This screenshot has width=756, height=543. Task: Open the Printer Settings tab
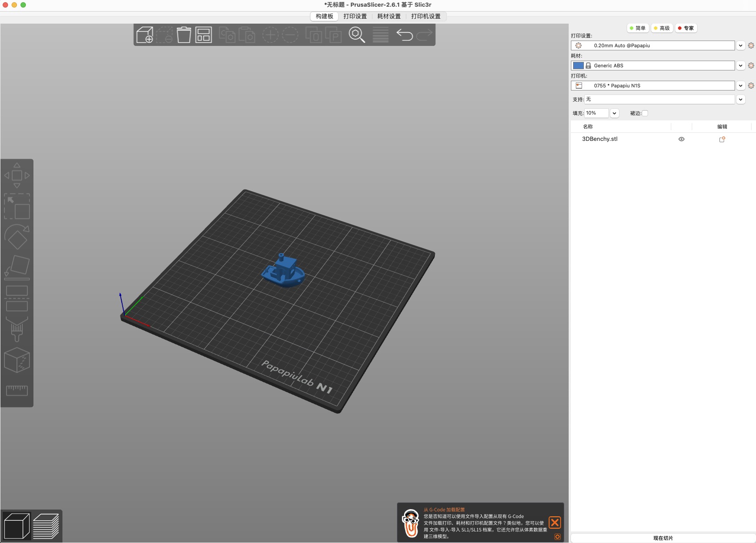tap(426, 16)
